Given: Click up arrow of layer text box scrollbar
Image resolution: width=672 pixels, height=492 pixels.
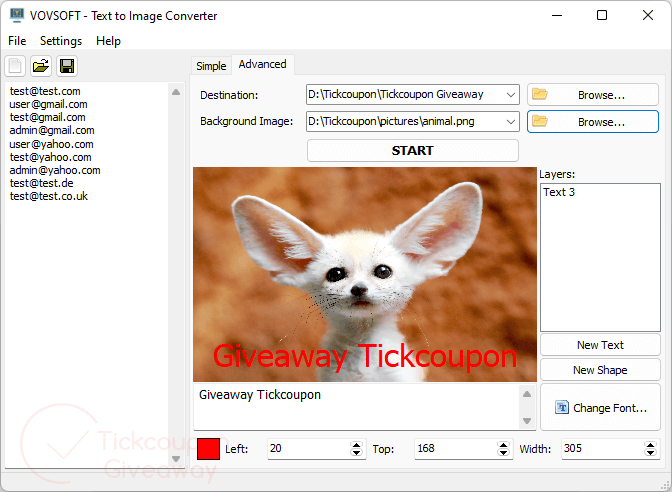Looking at the screenshot, I should [527, 393].
